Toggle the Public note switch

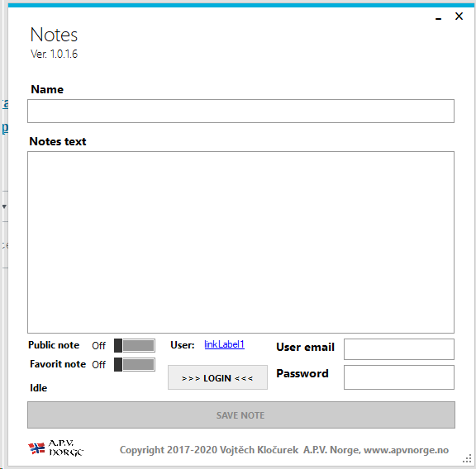pos(135,345)
